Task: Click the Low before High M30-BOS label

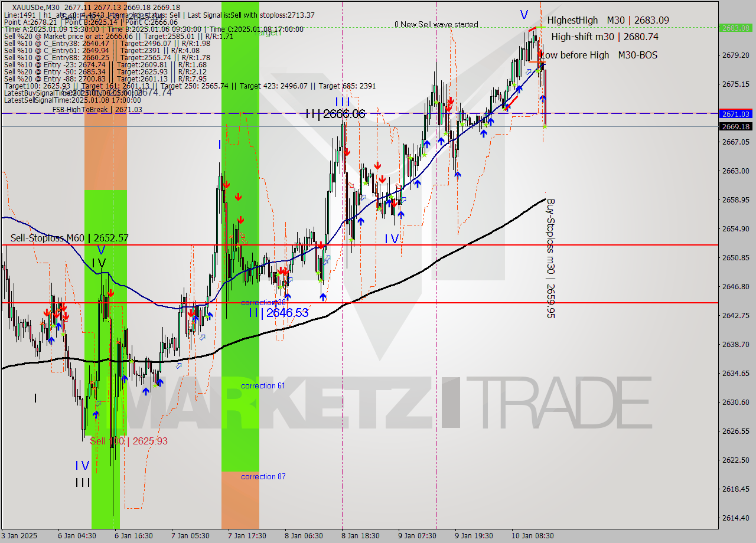Action: point(599,55)
